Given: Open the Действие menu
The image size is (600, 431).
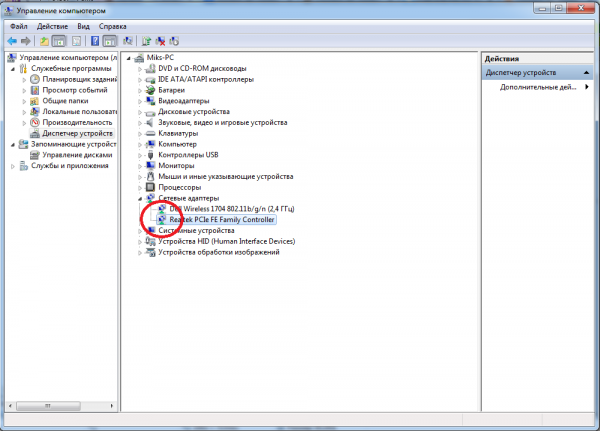Looking at the screenshot, I should click(52, 26).
